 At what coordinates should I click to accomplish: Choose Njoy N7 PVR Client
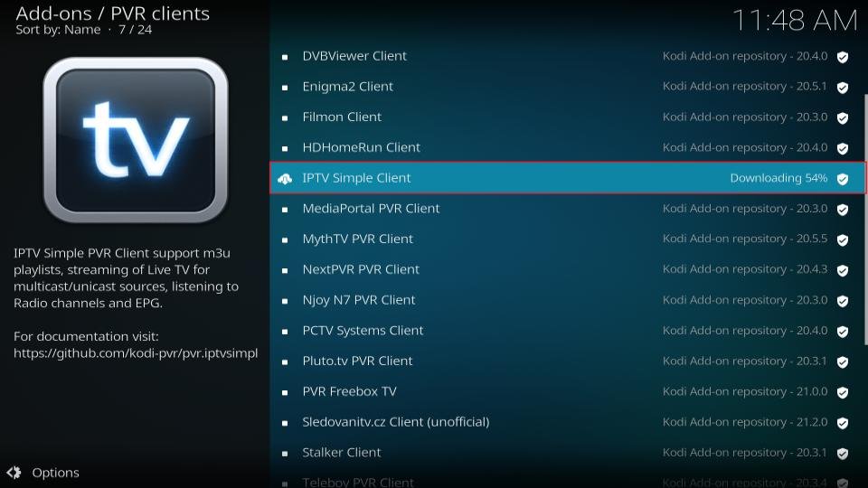coord(567,300)
